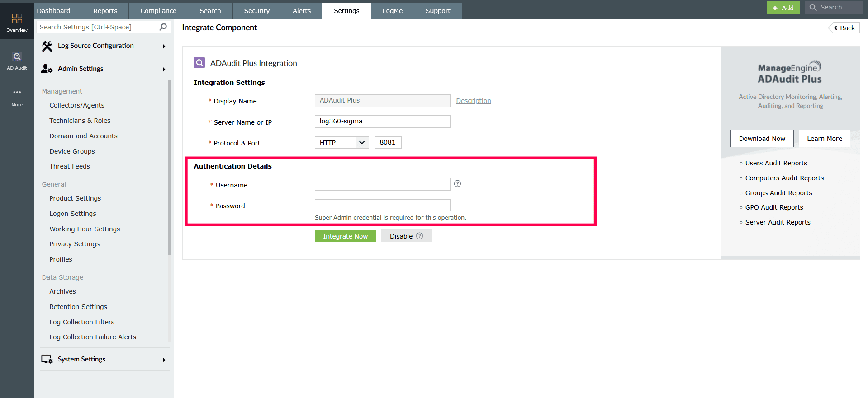Click the green Add button

point(783,8)
